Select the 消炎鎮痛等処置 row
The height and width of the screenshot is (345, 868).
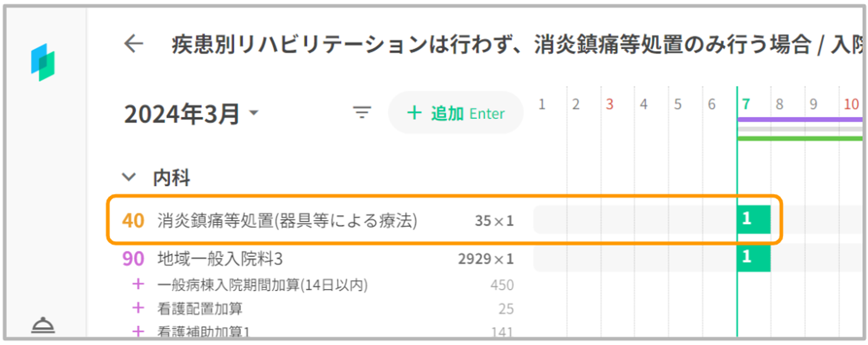pyautogui.click(x=286, y=220)
